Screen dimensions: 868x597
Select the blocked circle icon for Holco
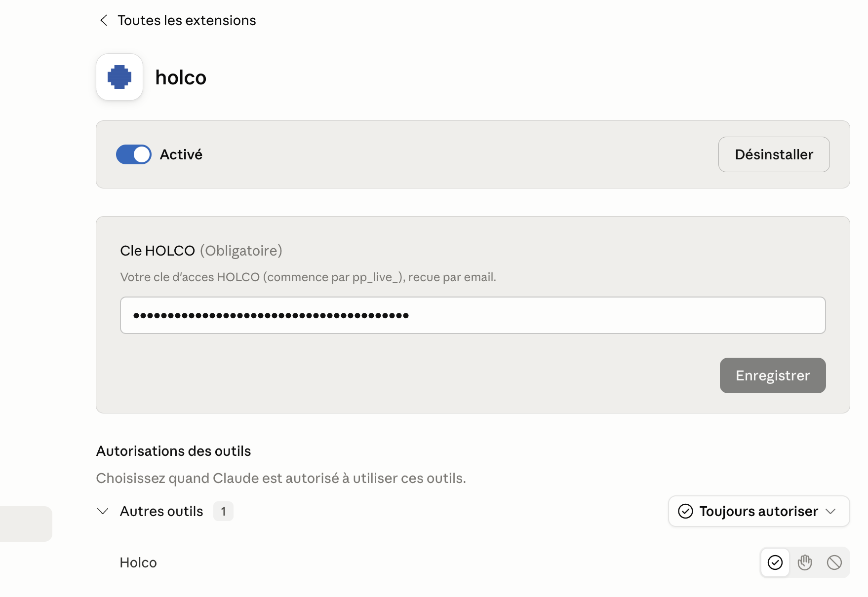click(x=834, y=562)
